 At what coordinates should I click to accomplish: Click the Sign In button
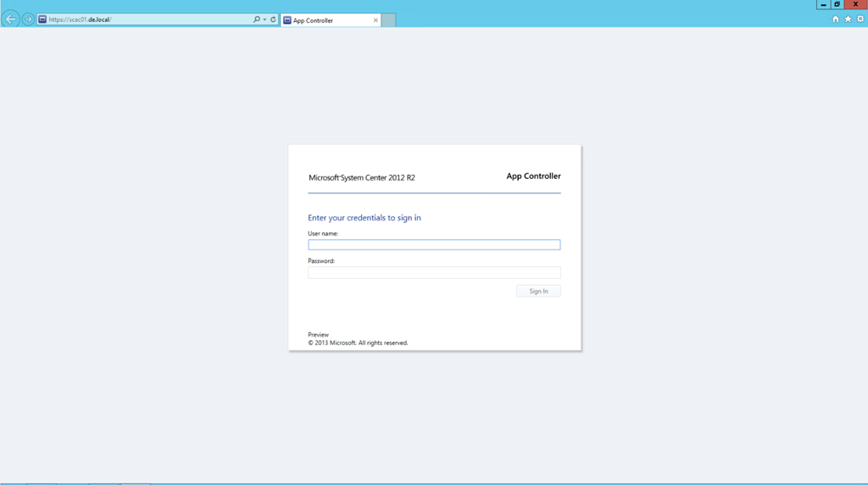click(538, 291)
